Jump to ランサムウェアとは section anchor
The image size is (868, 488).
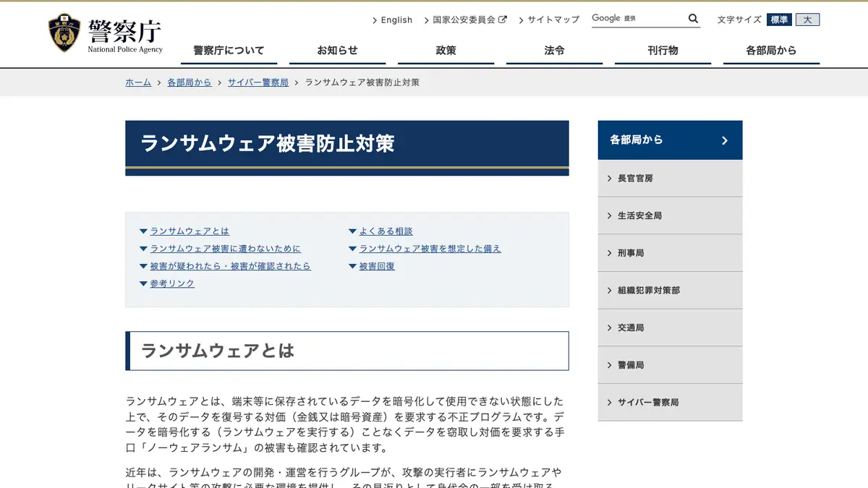pyautogui.click(x=190, y=231)
